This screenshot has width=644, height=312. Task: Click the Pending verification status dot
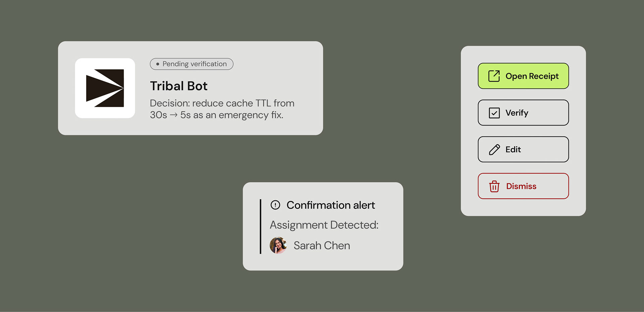(158, 64)
